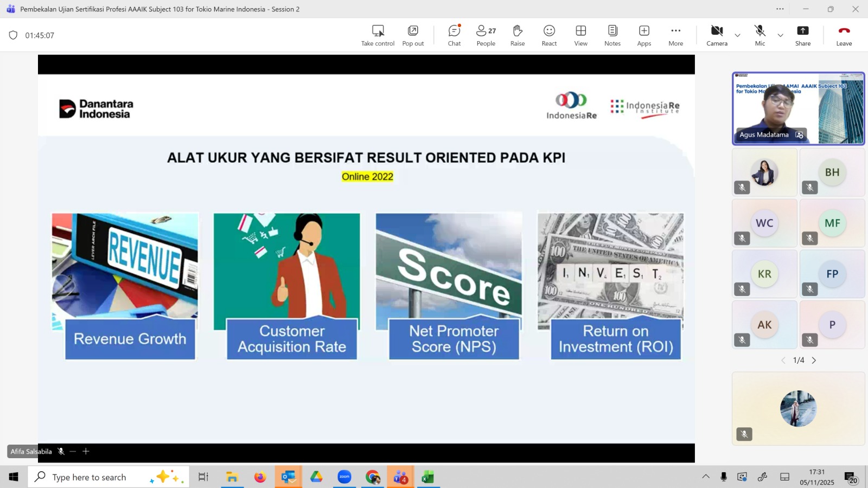The width and height of the screenshot is (868, 488).
Task: Raise your hand in the meeting
Action: (x=518, y=35)
